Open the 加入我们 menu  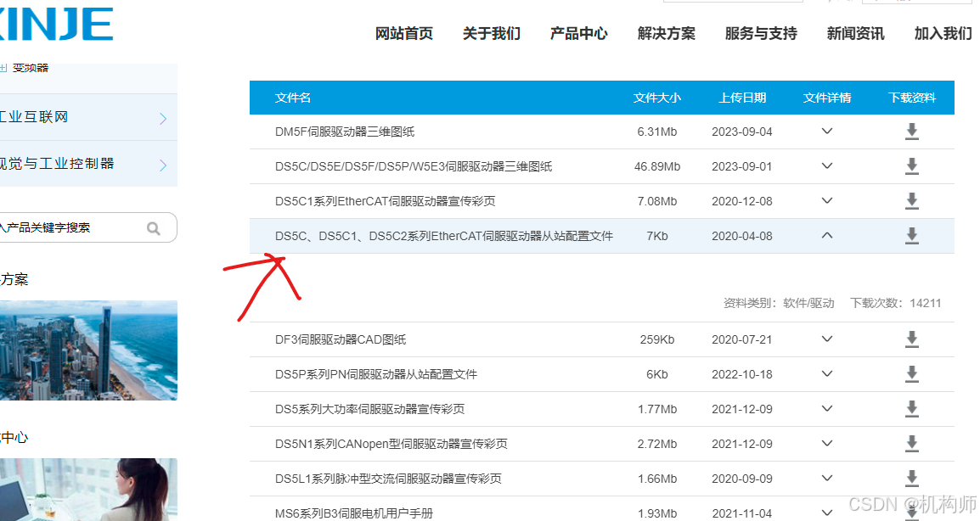(943, 33)
